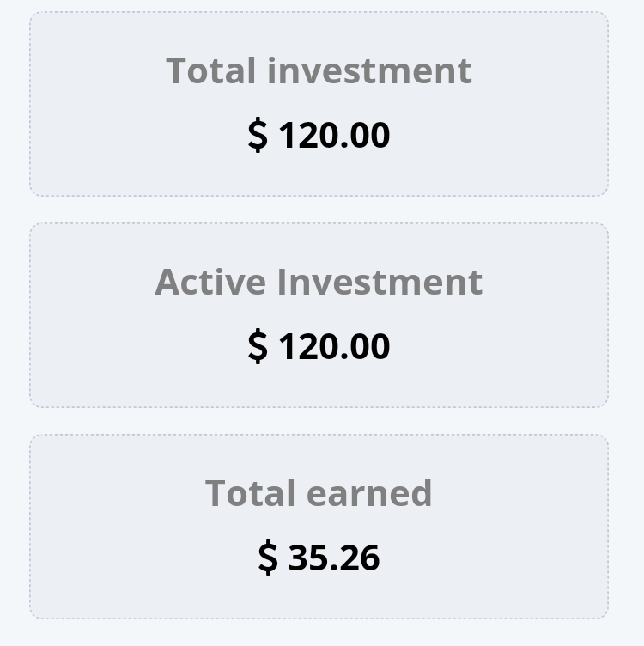644x646 pixels.
Task: Click the 120.00 value under Total investment
Action: (x=334, y=136)
